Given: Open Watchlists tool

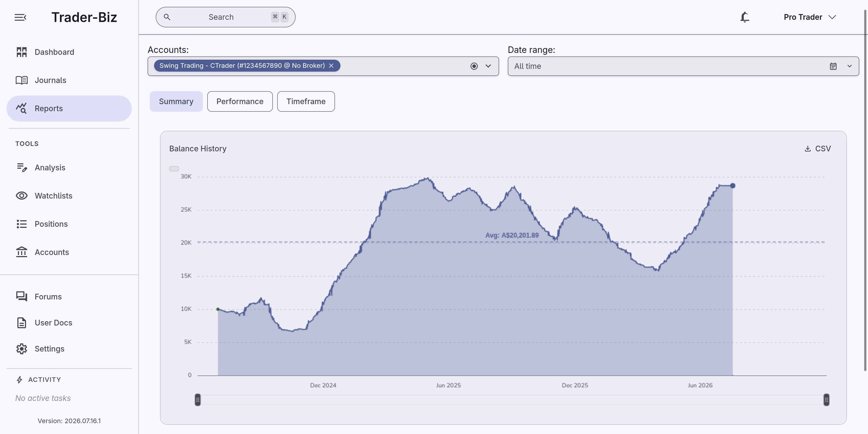Looking at the screenshot, I should pos(69,196).
